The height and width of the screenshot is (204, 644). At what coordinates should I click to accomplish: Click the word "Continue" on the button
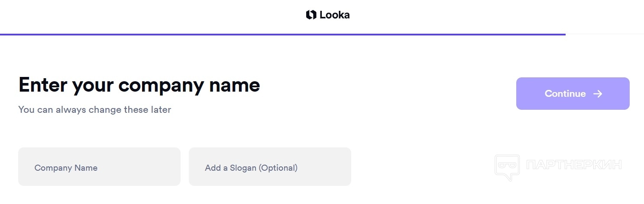pyautogui.click(x=565, y=94)
